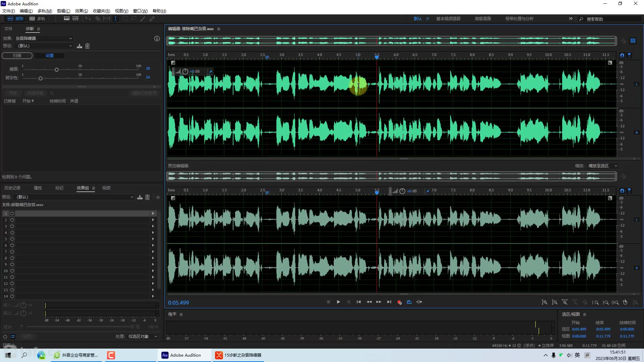Switch to the 文件 panel tab

[x=8, y=28]
